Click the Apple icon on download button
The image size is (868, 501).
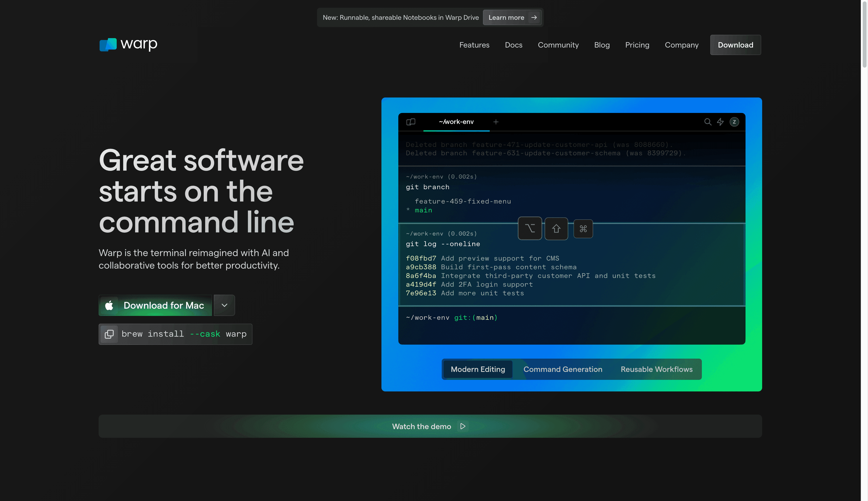(x=109, y=305)
